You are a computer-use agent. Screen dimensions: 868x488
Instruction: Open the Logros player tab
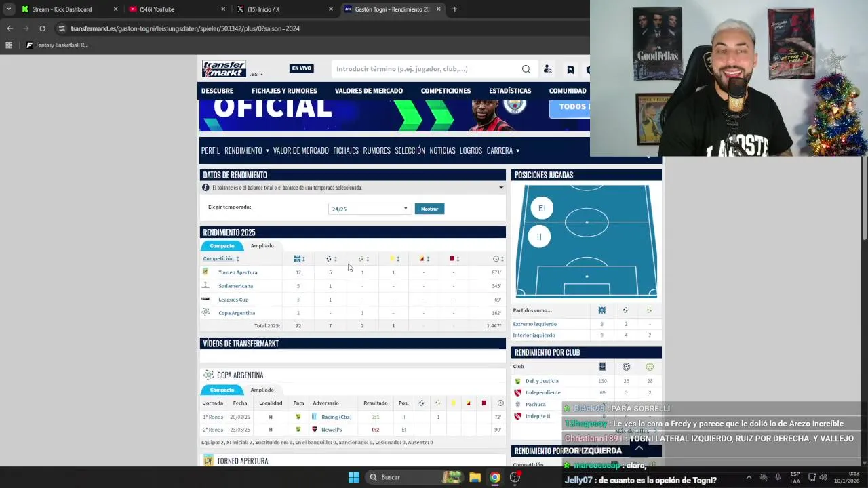[x=471, y=150]
